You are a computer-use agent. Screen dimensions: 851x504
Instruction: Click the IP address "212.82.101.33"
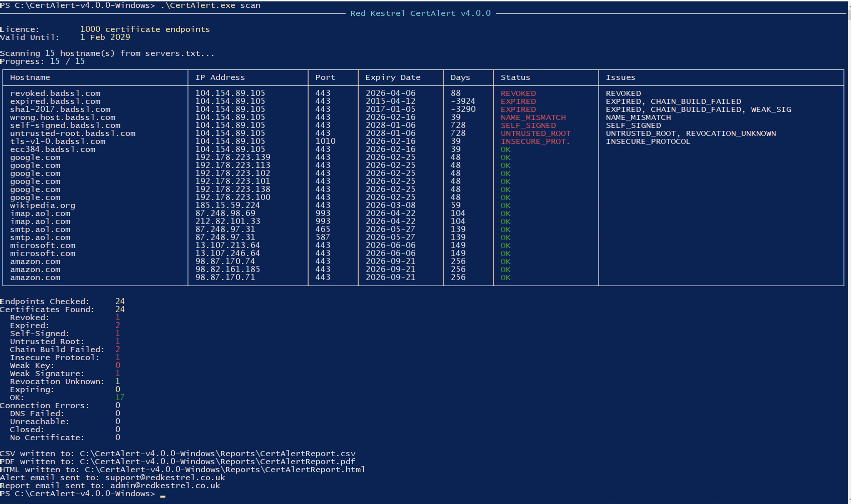228,221
